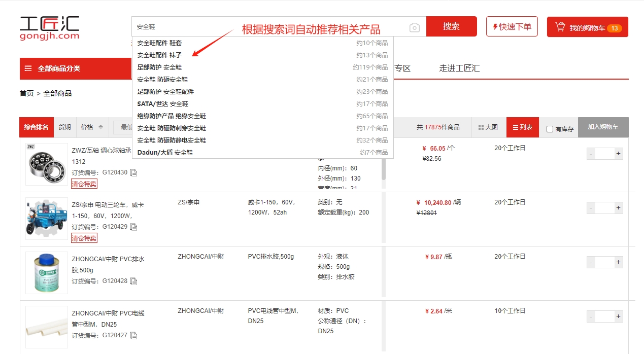The height and width of the screenshot is (354, 644).
Task: Toggle price sort arrows icon
Action: (x=101, y=127)
